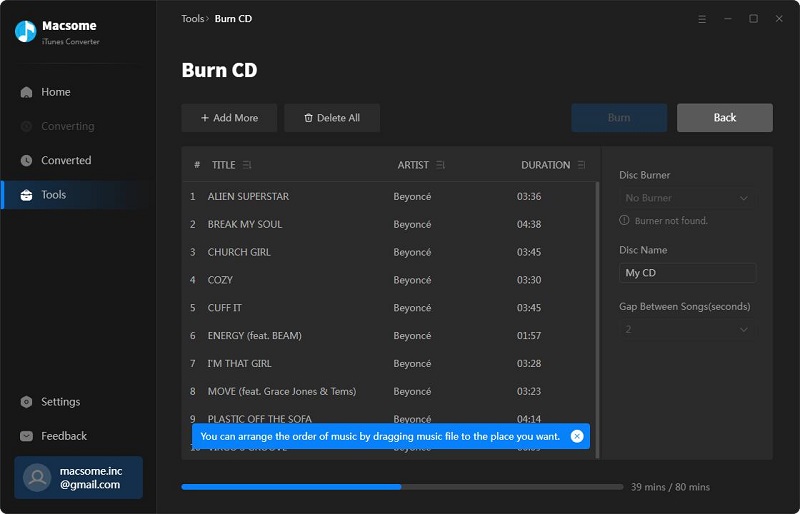Select the BREAK MY SOUL track
This screenshot has height=514, width=800.
[x=388, y=224]
